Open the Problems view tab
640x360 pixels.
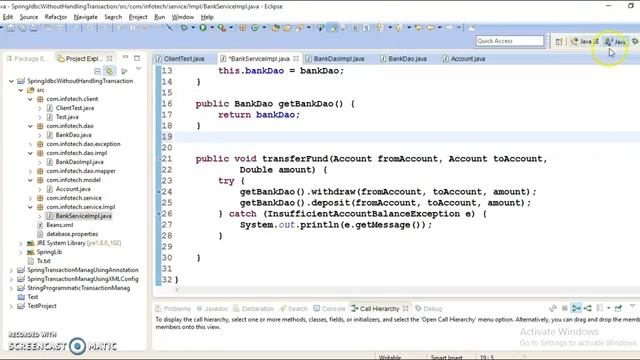point(173,309)
